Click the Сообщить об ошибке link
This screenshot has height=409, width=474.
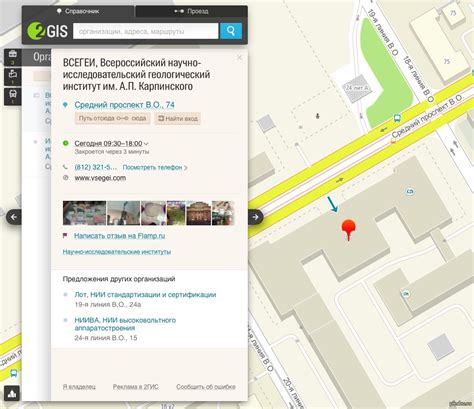pos(206,387)
